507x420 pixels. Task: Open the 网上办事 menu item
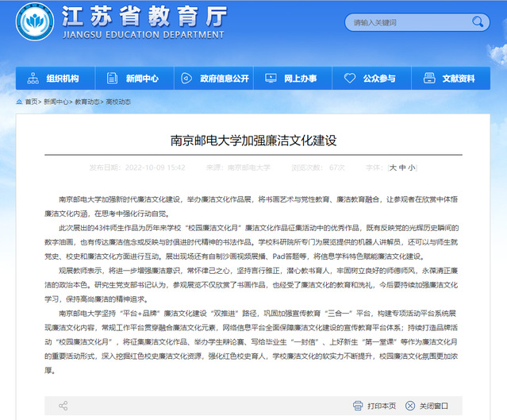[300, 79]
